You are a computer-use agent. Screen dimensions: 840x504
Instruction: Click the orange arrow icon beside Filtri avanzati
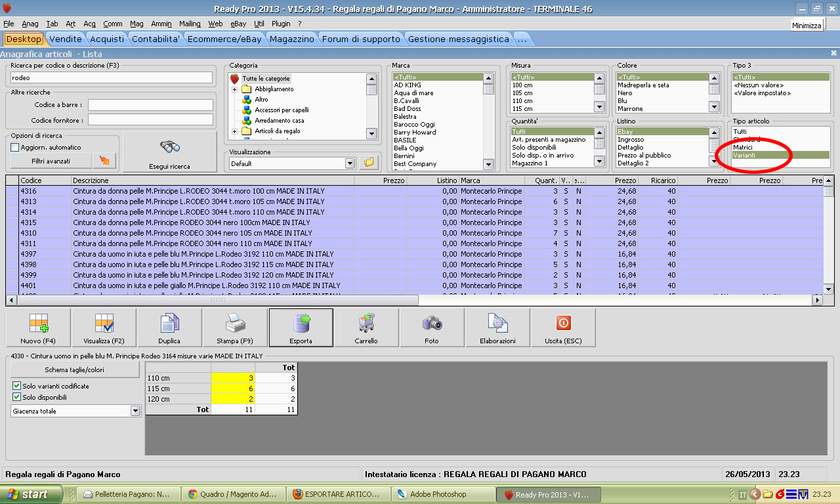[x=105, y=161]
